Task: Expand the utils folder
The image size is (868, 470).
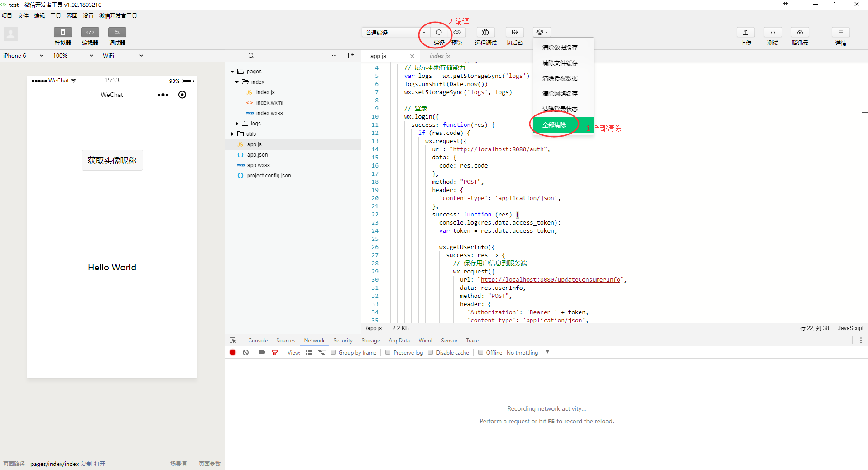Action: (x=232, y=134)
